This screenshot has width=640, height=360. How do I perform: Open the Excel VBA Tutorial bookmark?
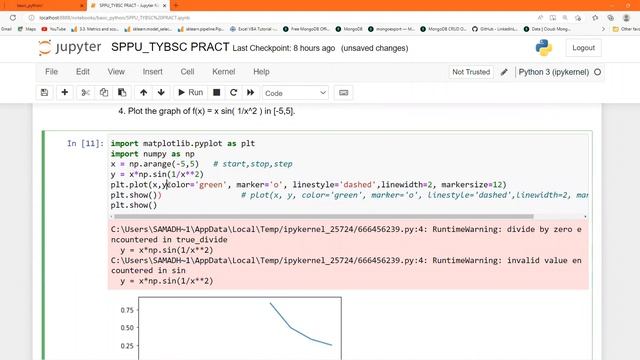pos(253,29)
